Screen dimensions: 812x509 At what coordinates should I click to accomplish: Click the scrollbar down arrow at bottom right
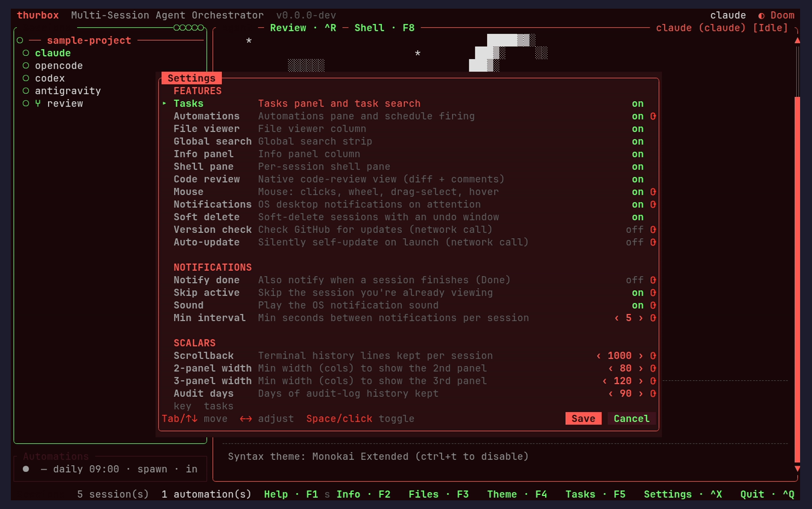click(797, 468)
